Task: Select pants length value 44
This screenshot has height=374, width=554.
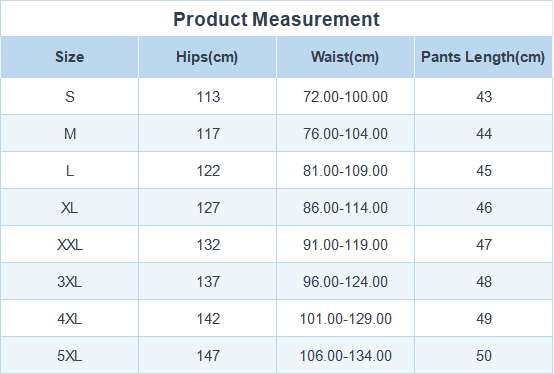Action: 484,133
